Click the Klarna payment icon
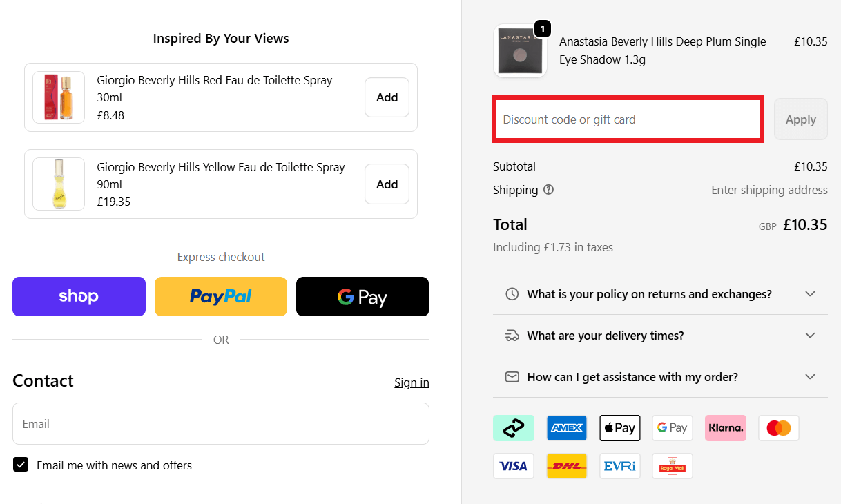The height and width of the screenshot is (504, 841). pos(725,428)
